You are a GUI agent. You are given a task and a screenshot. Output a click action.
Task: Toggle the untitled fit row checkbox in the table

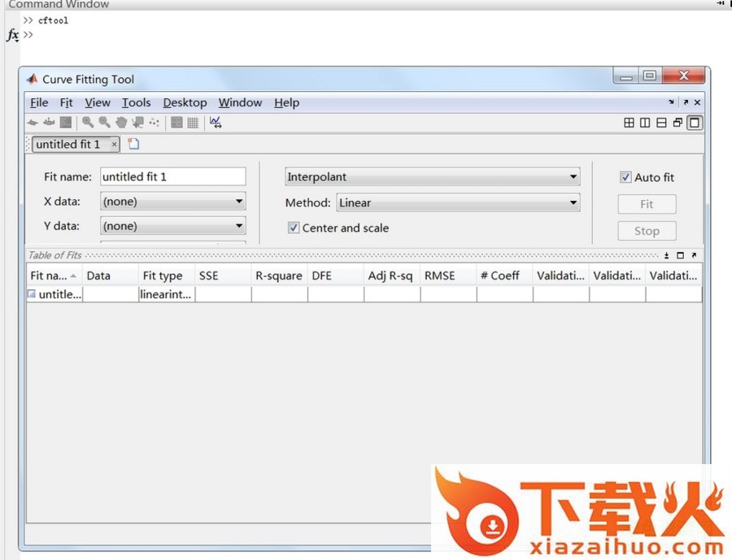coord(32,294)
